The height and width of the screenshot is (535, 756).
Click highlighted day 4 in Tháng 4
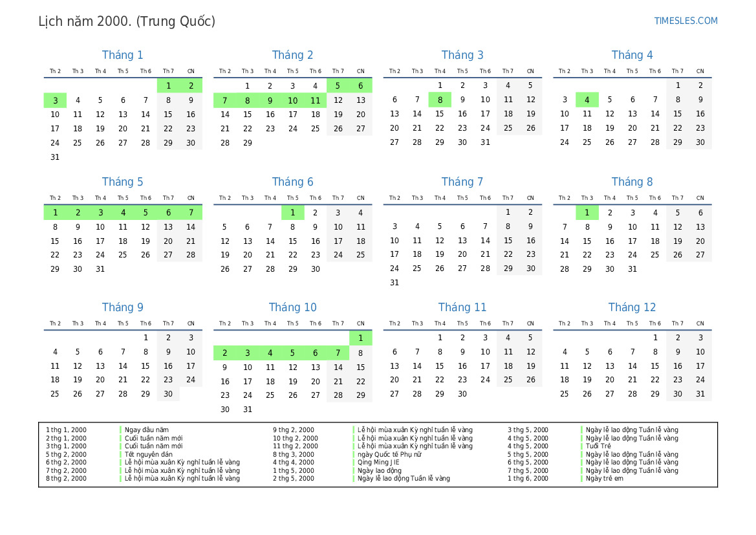tap(587, 100)
